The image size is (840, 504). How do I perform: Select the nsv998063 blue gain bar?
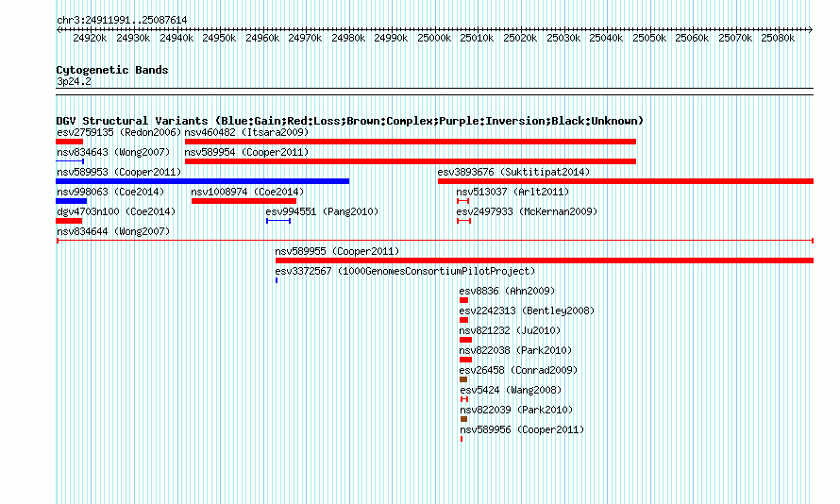tap(71, 201)
